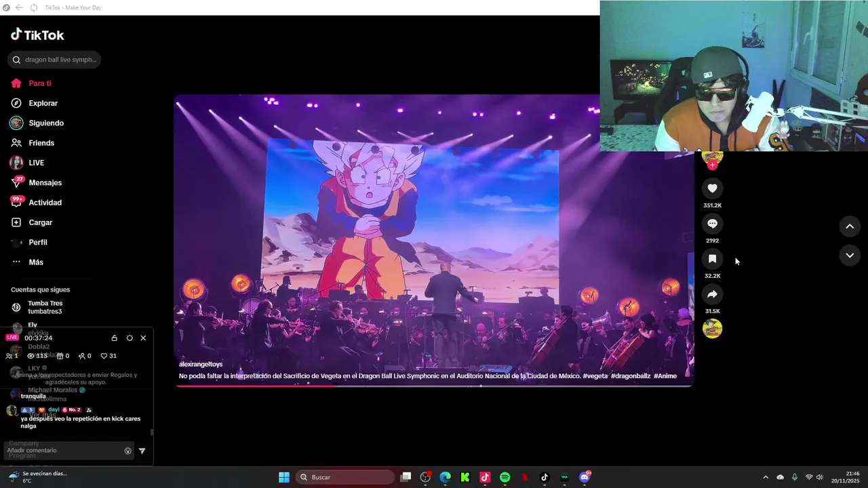Click the #dragonballz hashtag
Viewport: 868px width, 488px height.
coord(631,376)
